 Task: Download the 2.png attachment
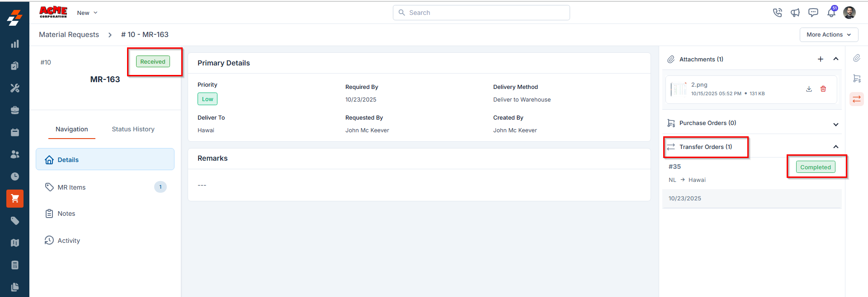coord(809,89)
